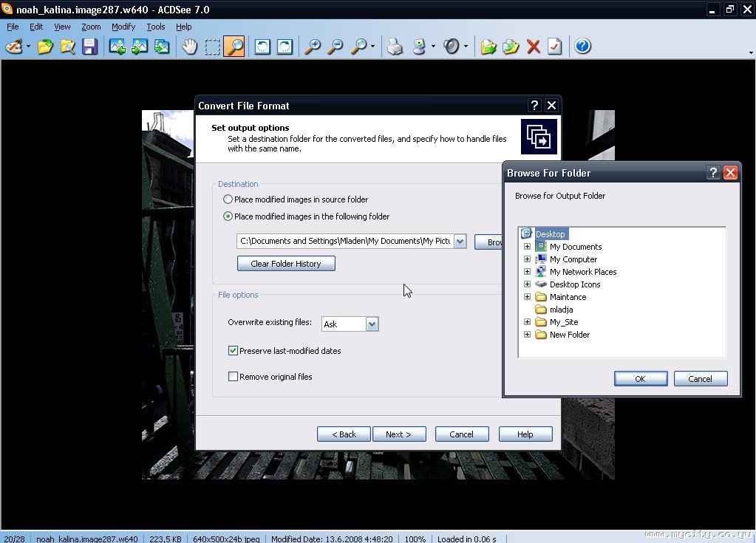Expand the New Folder tree node
This screenshot has width=756, height=543.
click(x=527, y=335)
